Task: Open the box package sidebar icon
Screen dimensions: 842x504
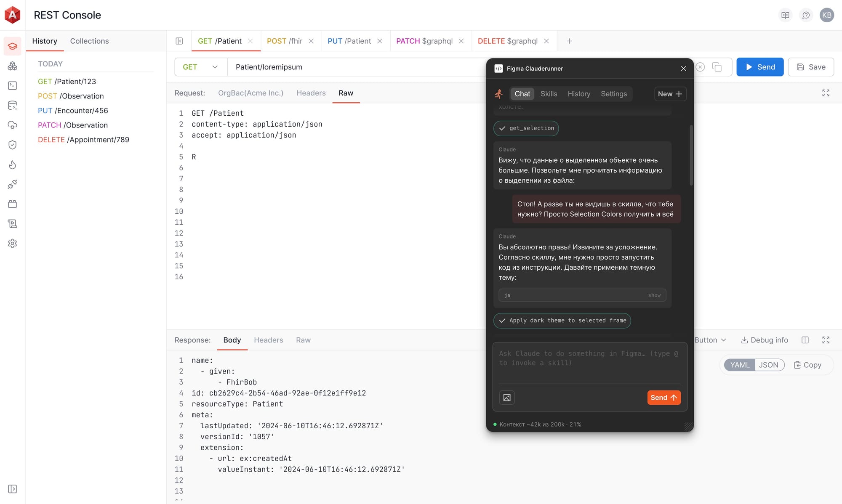Action: (x=13, y=204)
